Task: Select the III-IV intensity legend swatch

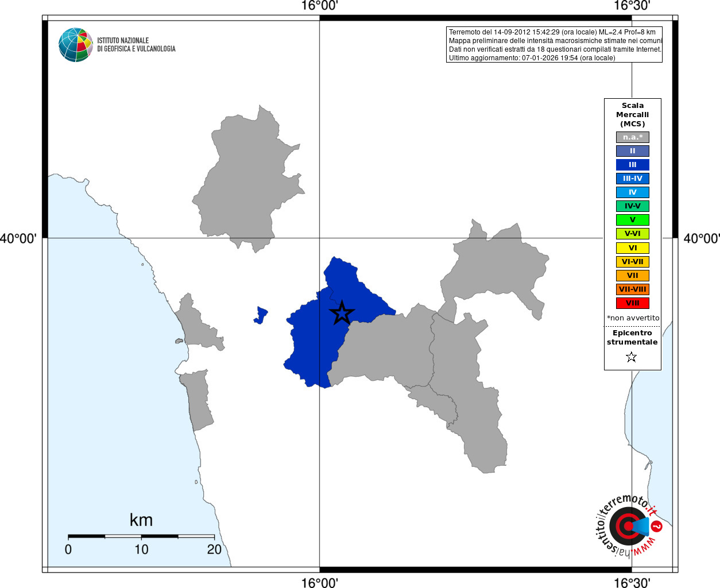Action: pos(633,179)
